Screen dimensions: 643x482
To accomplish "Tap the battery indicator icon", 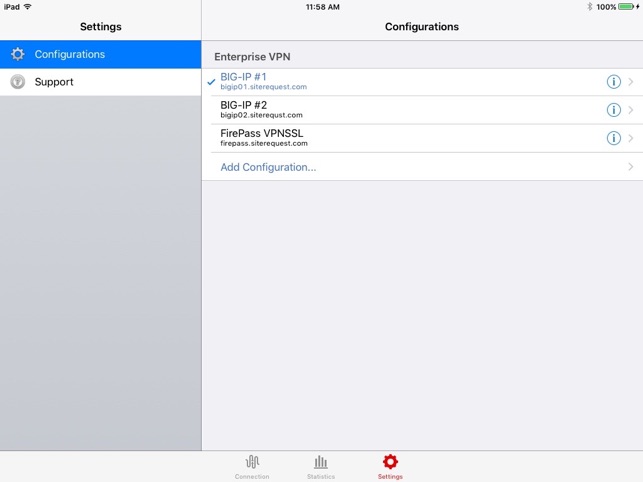I will point(628,7).
